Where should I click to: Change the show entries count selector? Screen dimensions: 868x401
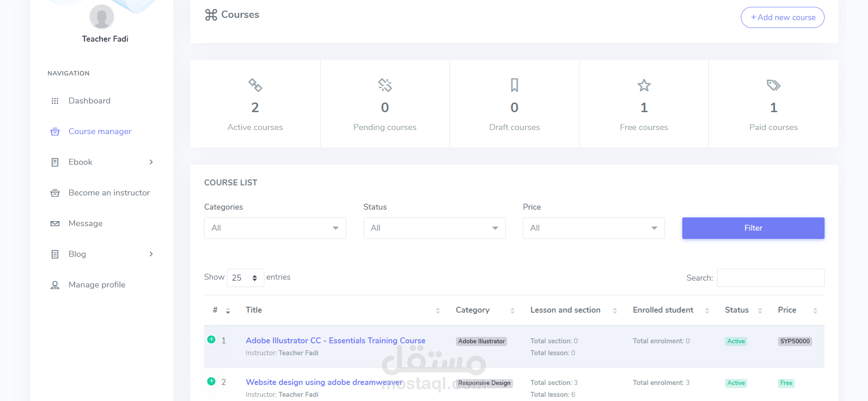tap(245, 278)
